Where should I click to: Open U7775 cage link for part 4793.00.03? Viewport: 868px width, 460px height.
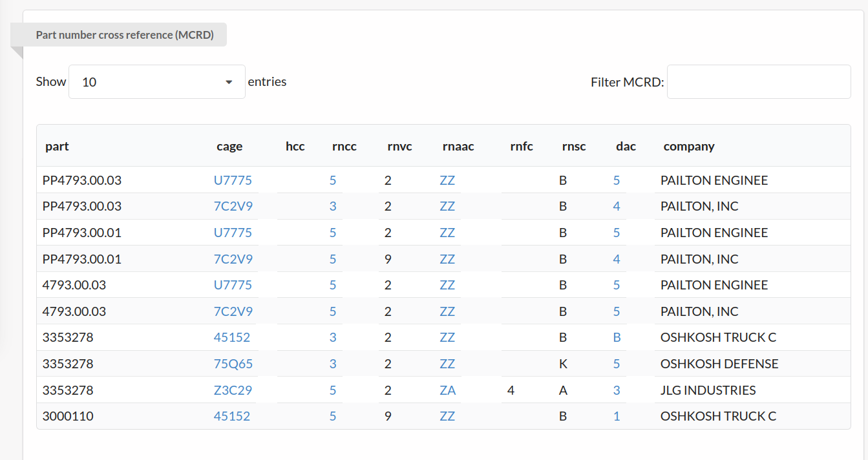pos(233,285)
